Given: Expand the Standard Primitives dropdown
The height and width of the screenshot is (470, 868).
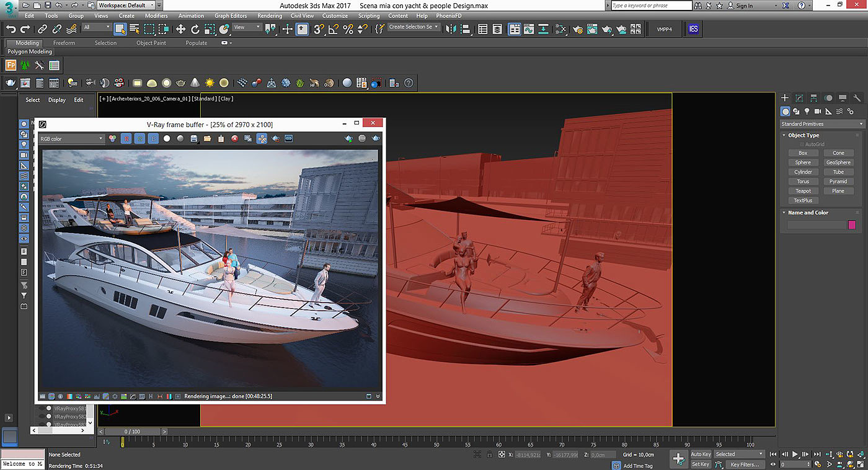Looking at the screenshot, I should point(821,124).
